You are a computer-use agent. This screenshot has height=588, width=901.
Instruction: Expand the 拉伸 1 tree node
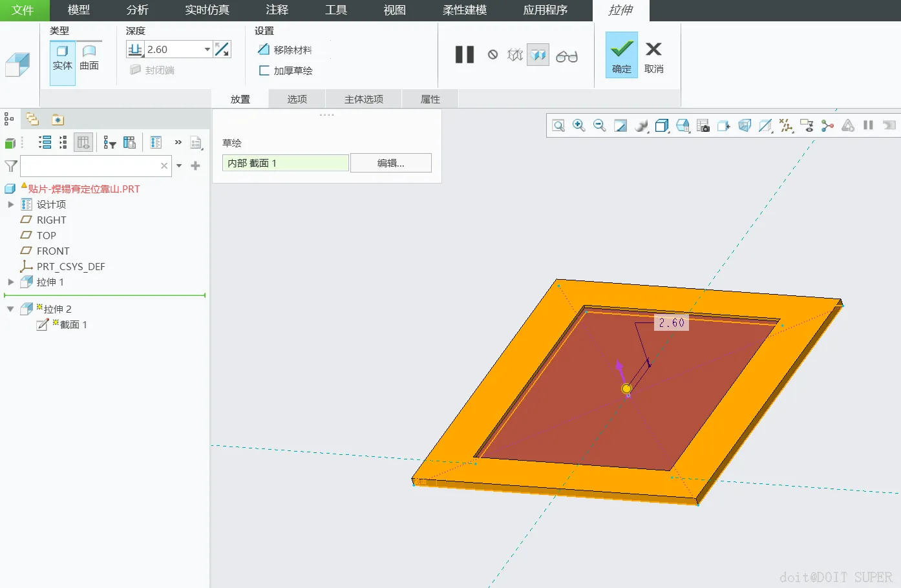[10, 282]
